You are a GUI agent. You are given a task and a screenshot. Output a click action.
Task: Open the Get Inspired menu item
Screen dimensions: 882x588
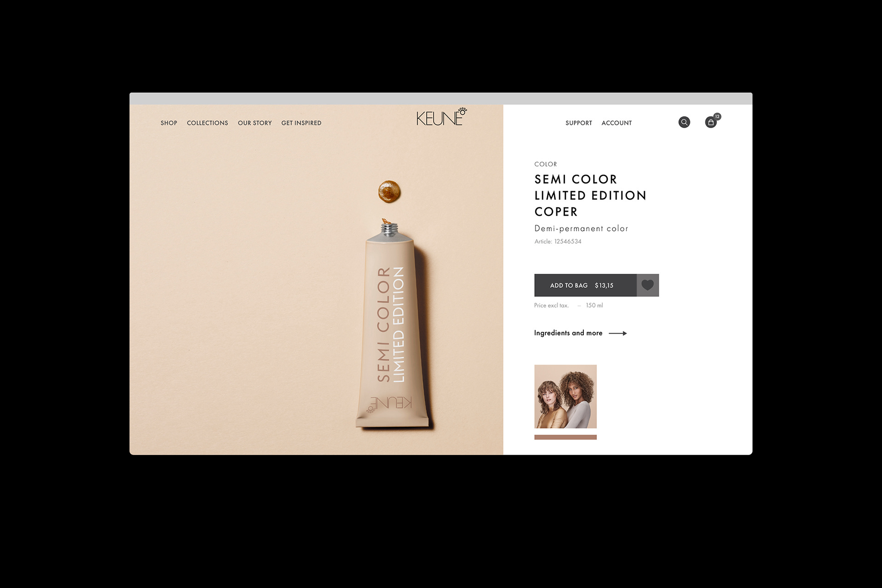pos(301,123)
